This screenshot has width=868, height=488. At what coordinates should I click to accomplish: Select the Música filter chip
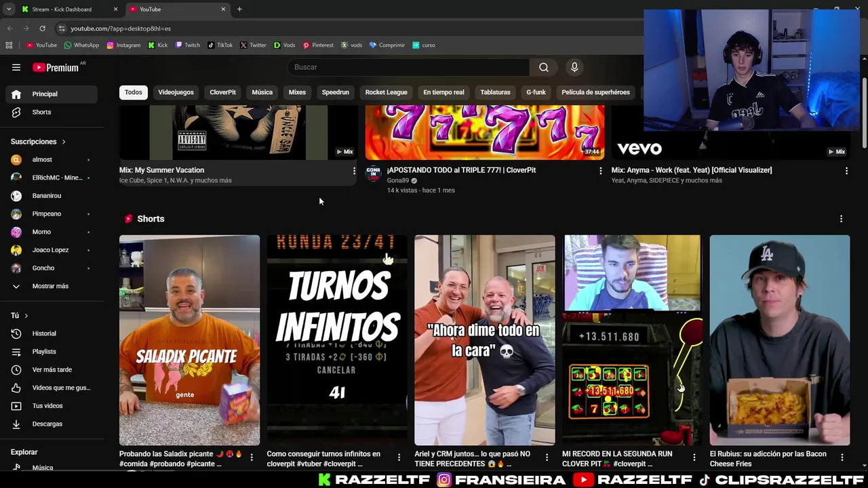(x=262, y=92)
